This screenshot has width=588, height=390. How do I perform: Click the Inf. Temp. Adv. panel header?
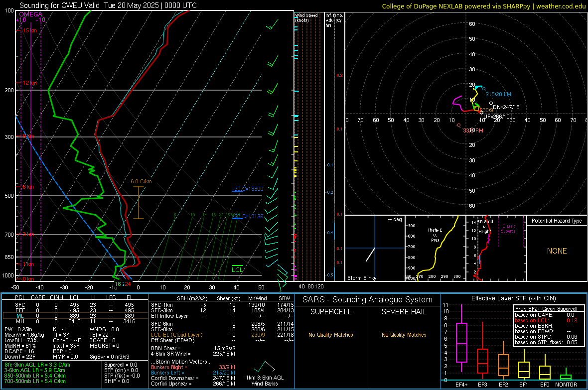[334, 20]
